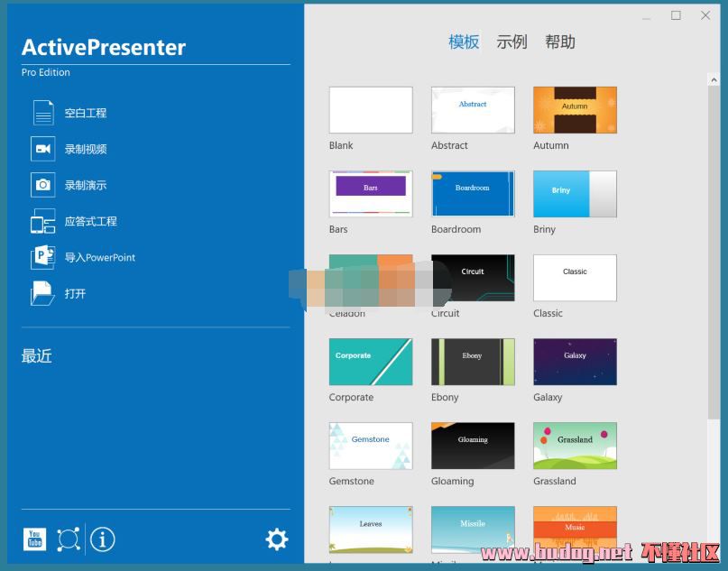
Task: Select the Autumn template thumbnail
Action: [x=575, y=110]
